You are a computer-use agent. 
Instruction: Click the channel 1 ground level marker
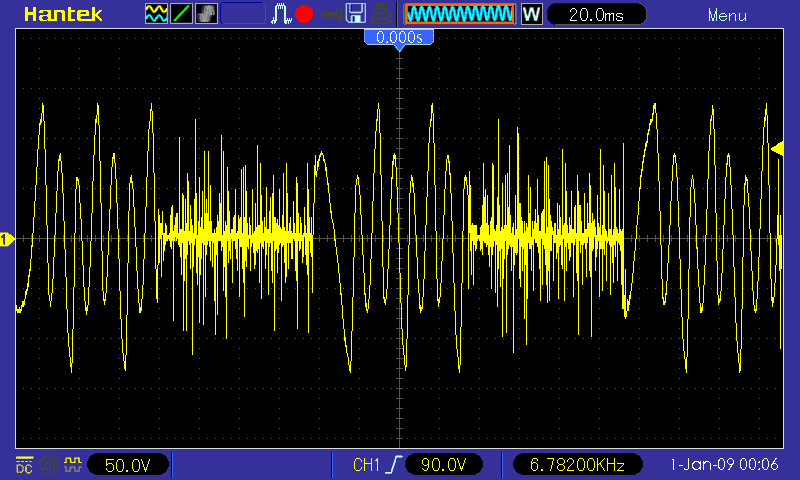[7, 239]
